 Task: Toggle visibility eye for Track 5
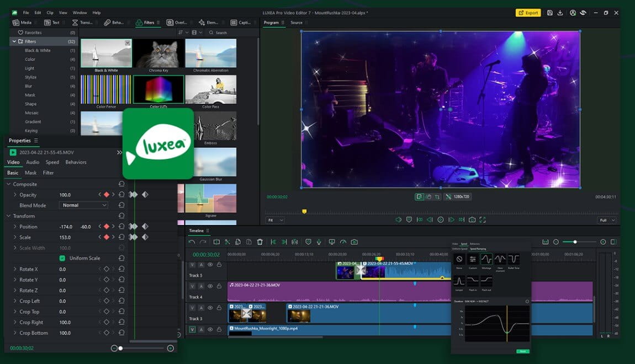coord(210,265)
